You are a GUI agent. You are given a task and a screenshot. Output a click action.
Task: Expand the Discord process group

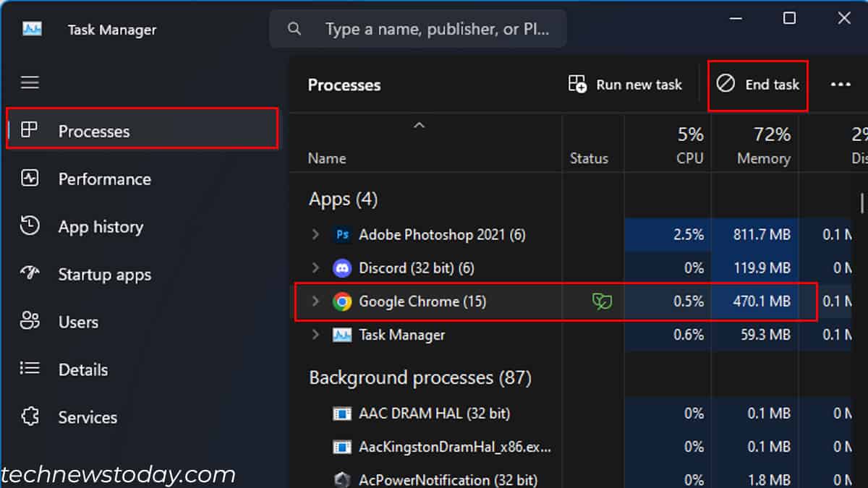(315, 268)
